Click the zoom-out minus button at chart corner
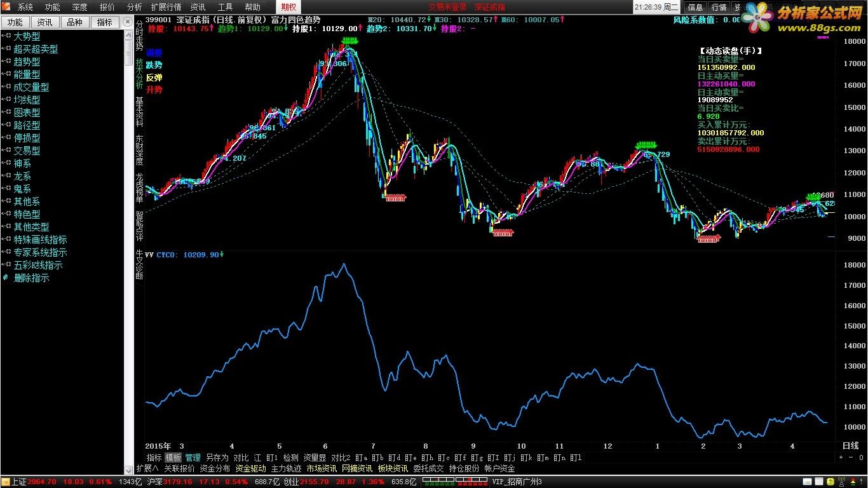 coord(851,457)
